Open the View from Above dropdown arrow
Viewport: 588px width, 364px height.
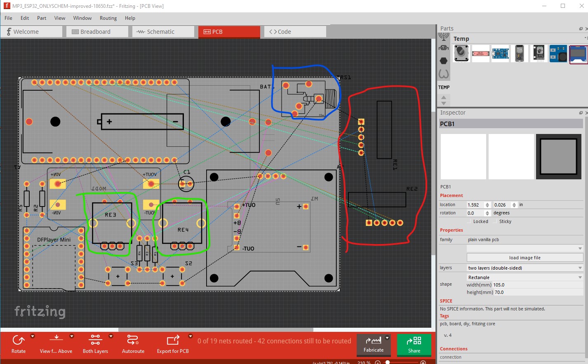click(71, 336)
